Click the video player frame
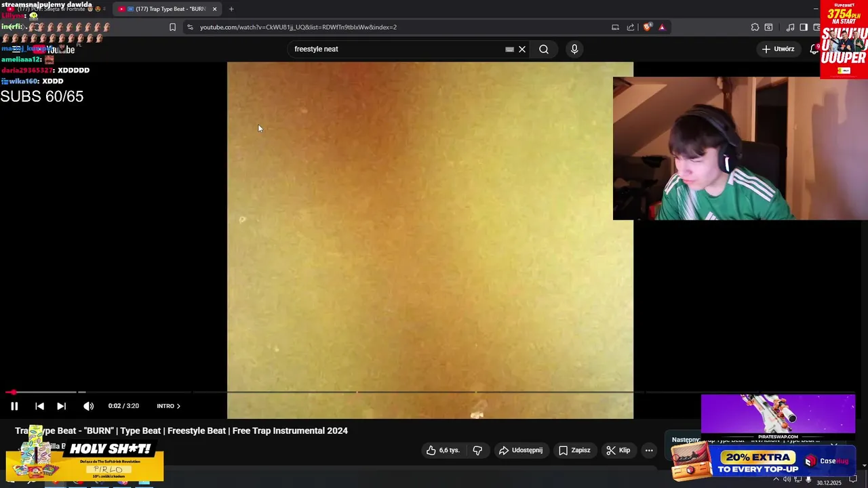This screenshot has height=488, width=868. (430, 240)
